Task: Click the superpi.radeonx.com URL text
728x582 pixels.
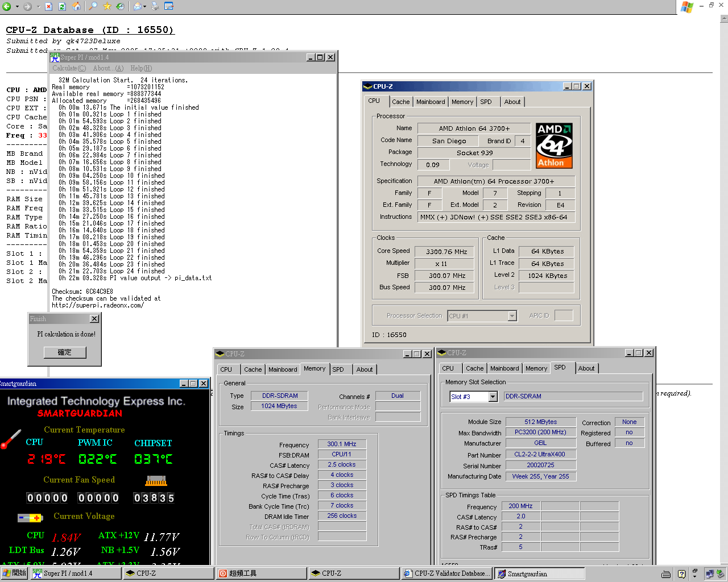Action: (98, 305)
